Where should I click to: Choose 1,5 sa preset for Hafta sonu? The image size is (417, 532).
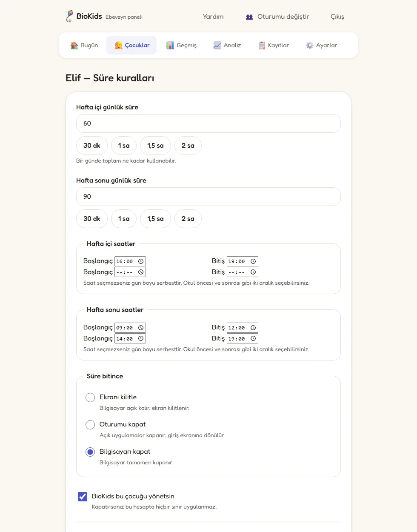155,219
